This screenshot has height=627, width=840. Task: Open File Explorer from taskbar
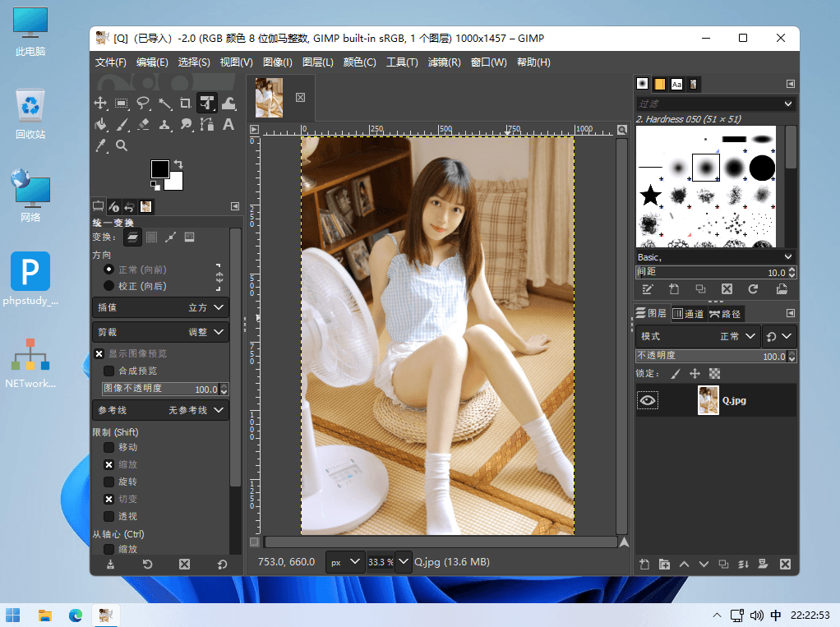coord(45,615)
